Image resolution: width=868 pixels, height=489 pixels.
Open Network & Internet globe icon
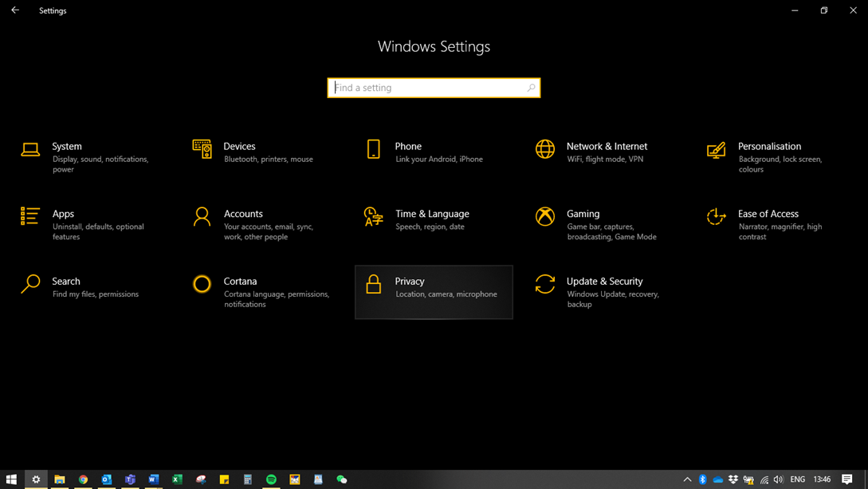pos(545,149)
